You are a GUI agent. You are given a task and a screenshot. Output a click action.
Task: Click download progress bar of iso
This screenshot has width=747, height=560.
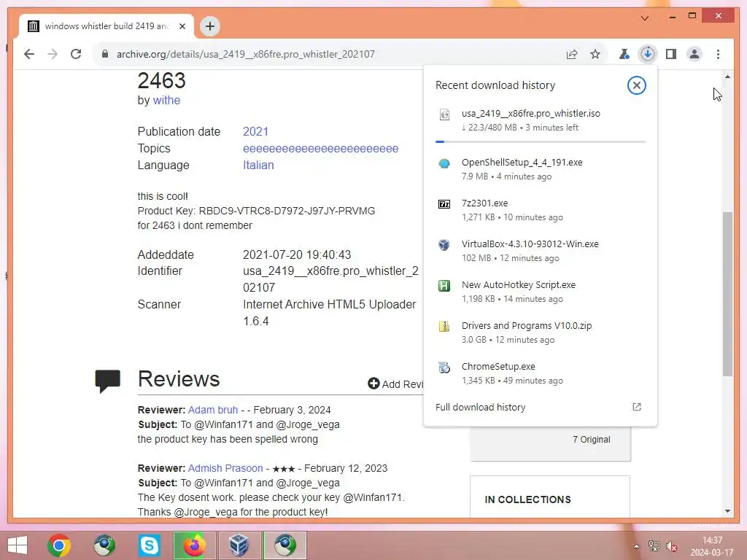pos(541,141)
